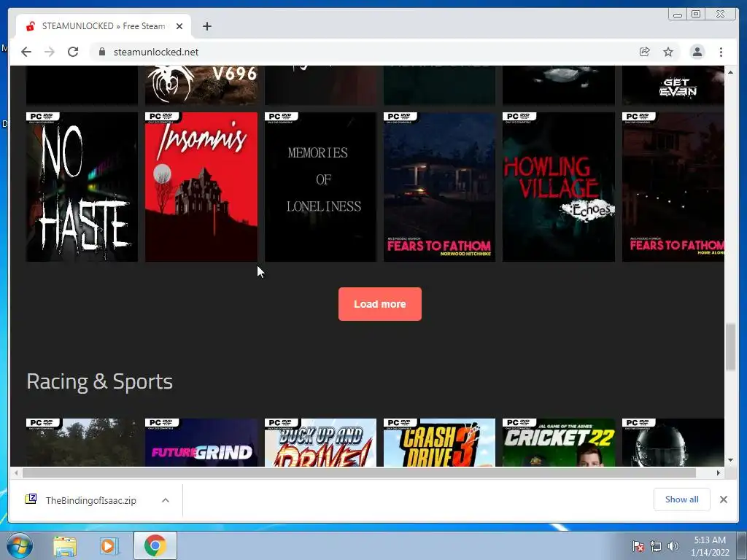Image resolution: width=747 pixels, height=560 pixels.
Task: Open the No Haste game cover
Action: pyautogui.click(x=82, y=187)
